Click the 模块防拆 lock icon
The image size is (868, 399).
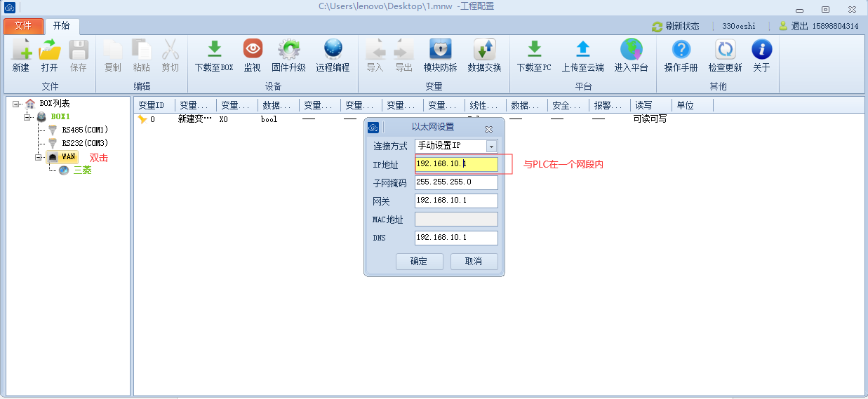tap(441, 50)
